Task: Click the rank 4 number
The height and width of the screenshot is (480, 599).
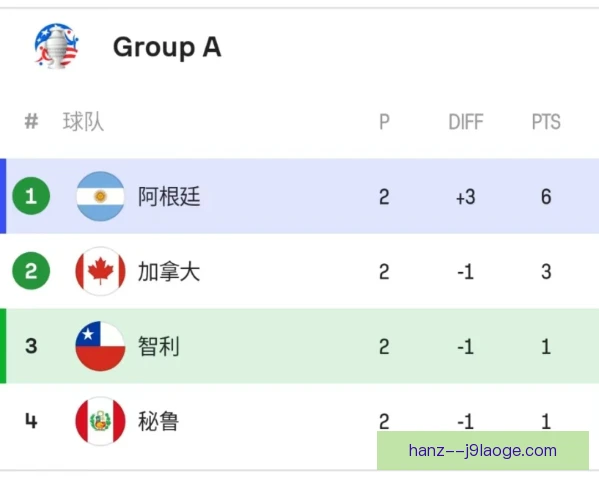Action: tap(31, 421)
